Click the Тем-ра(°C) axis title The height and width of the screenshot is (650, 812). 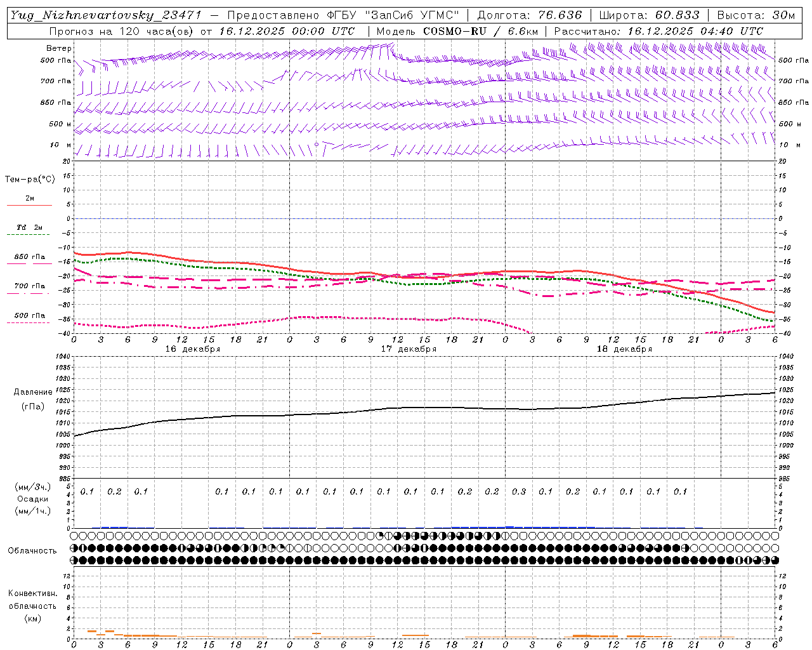[30, 180]
